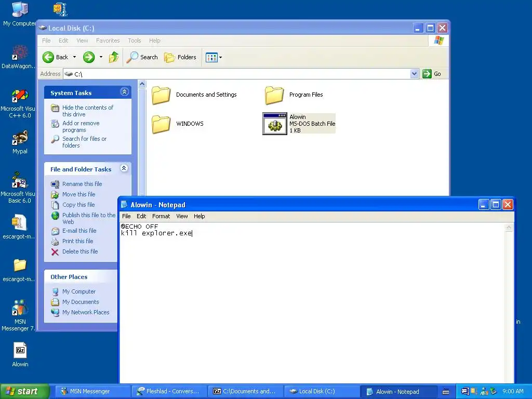Viewport: 532px width, 399px height.
Task: Click Publish this file to the Web
Action: tap(89, 219)
